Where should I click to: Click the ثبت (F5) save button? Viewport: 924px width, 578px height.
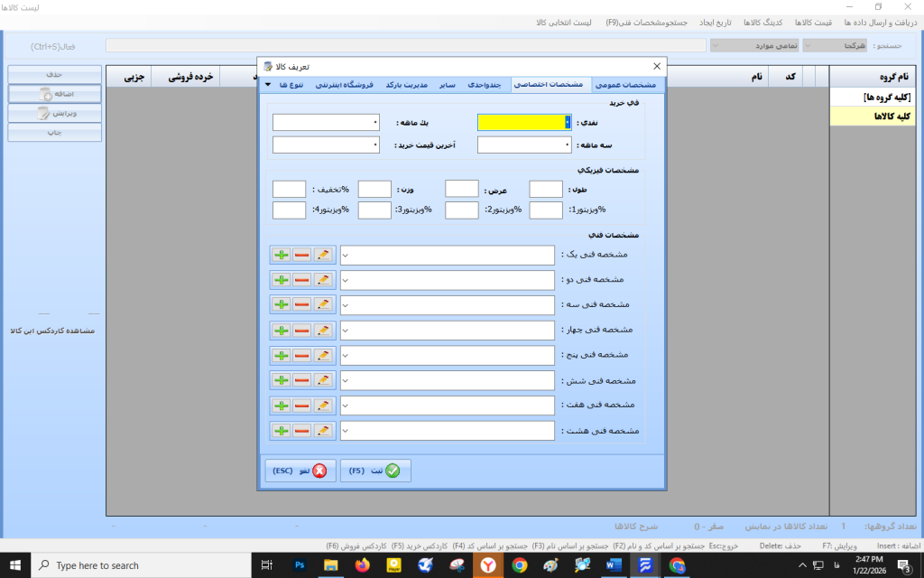pos(374,471)
